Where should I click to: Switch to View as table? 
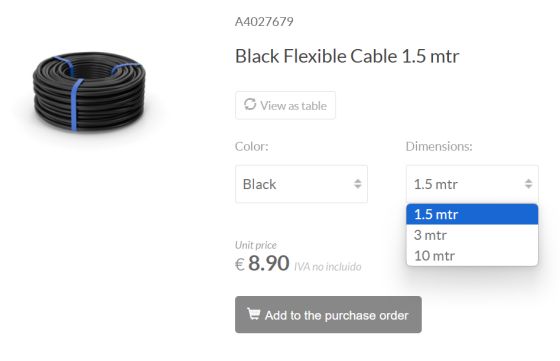click(285, 105)
